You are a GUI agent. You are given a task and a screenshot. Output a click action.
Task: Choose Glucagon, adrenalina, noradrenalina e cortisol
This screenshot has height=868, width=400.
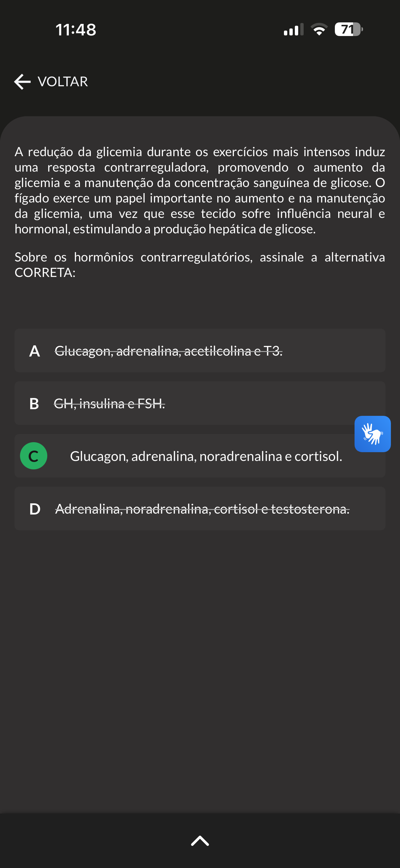200,455
